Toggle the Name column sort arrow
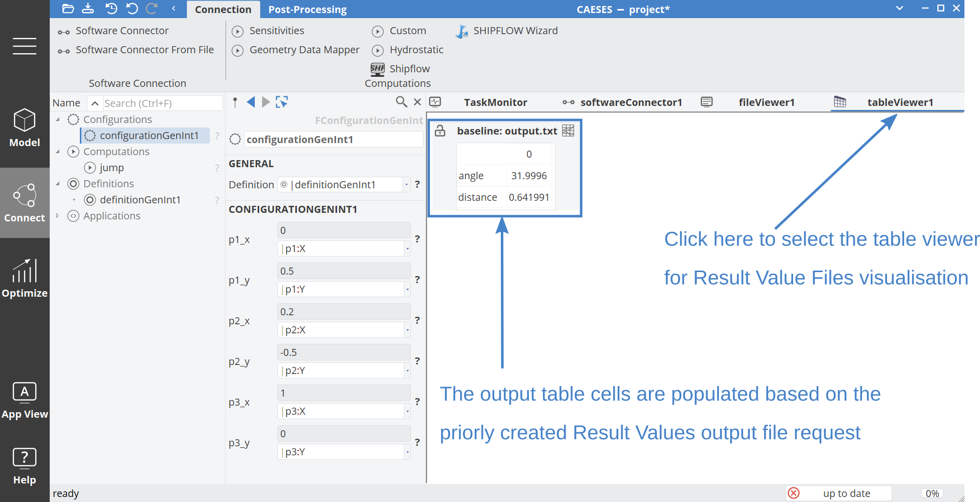980x502 pixels. (x=94, y=103)
